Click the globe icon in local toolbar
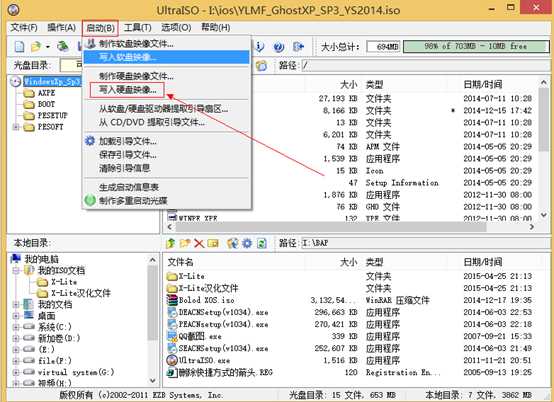554x402 pixels. point(233,243)
